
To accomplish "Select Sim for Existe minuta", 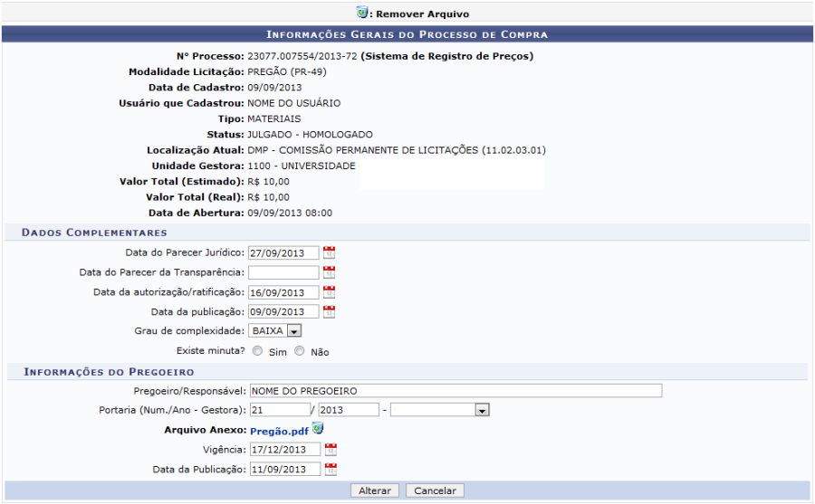I will click(x=258, y=351).
